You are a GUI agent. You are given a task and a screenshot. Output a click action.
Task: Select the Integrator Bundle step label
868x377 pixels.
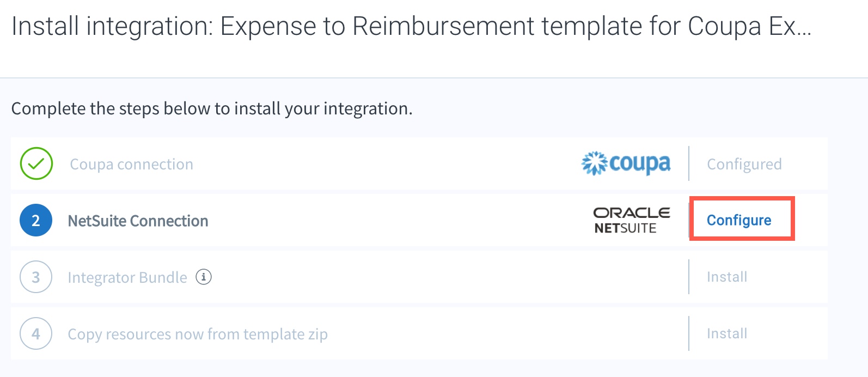[x=127, y=277]
